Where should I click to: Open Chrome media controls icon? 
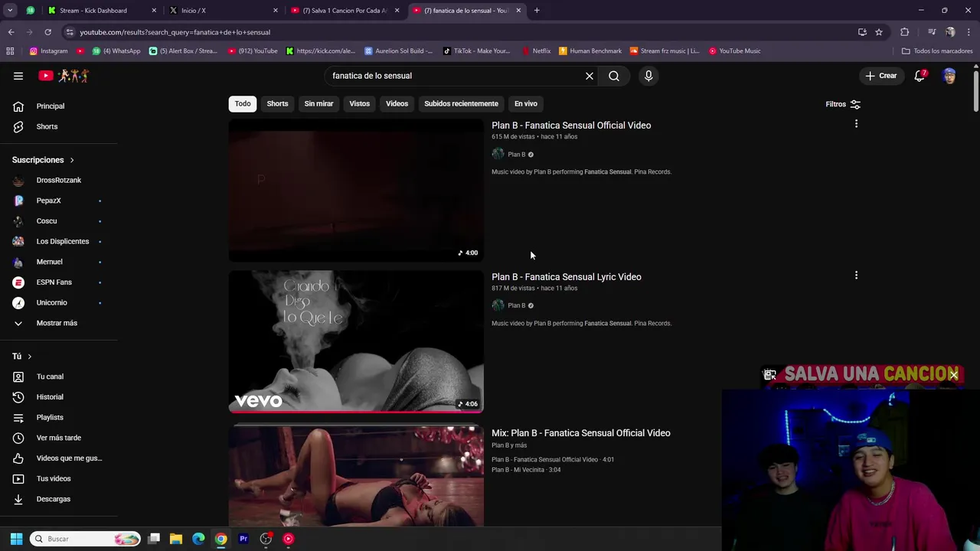(x=932, y=32)
